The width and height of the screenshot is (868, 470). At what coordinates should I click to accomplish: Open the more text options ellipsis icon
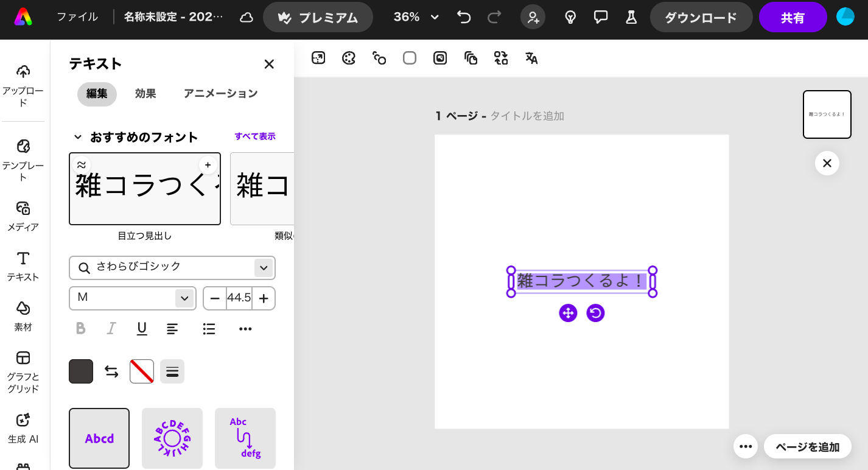pos(245,329)
